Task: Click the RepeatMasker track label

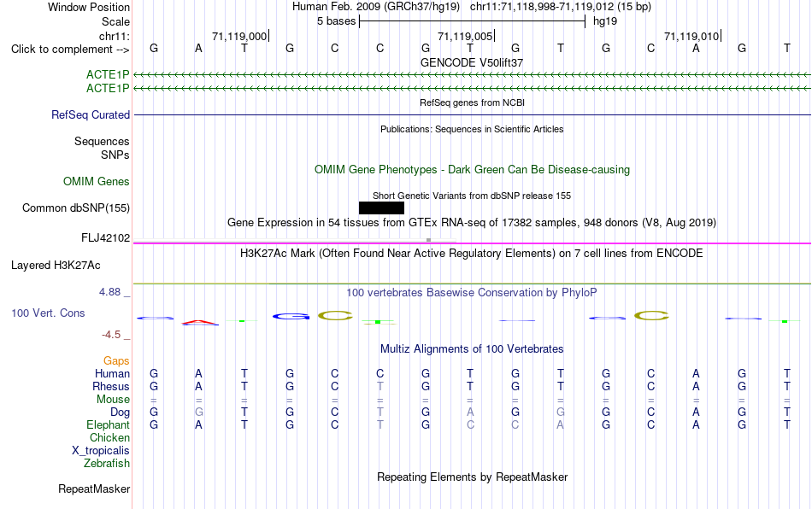Action: (x=94, y=489)
